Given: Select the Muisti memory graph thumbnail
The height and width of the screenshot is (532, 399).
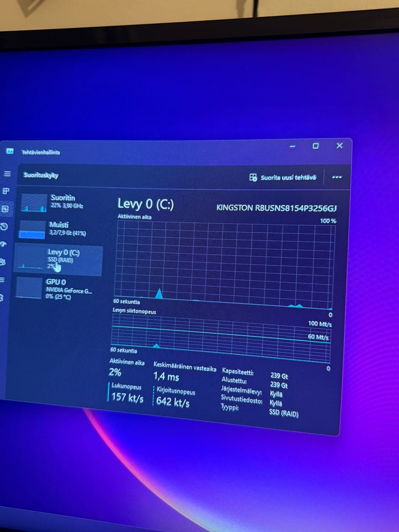Looking at the screenshot, I should click(32, 230).
